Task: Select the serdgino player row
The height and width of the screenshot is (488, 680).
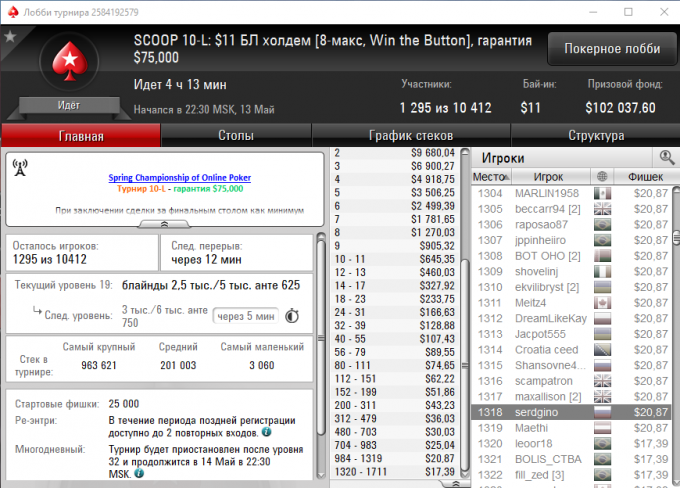Action: coord(571,412)
